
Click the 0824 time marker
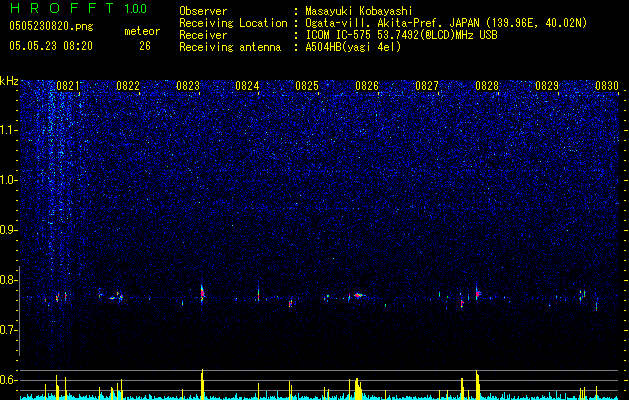click(x=247, y=86)
